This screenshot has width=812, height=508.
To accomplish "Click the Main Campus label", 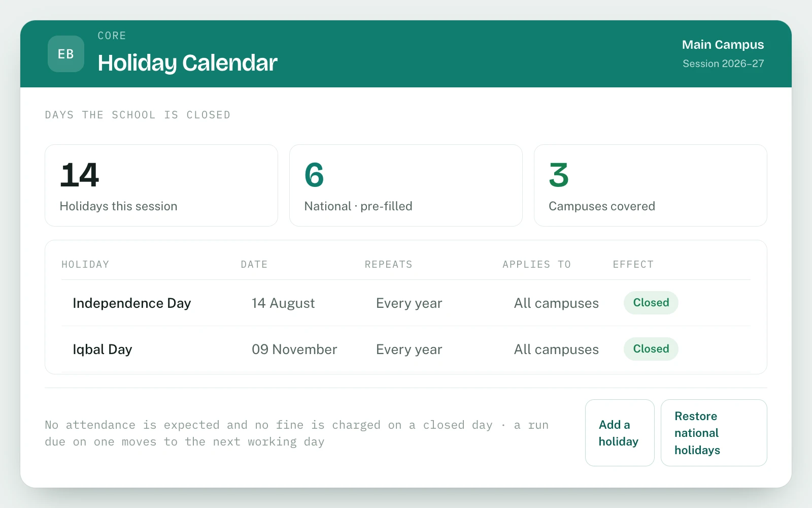I will (723, 45).
